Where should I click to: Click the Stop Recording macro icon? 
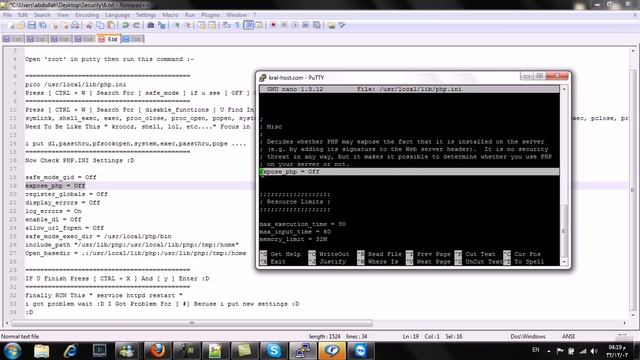click(284, 25)
